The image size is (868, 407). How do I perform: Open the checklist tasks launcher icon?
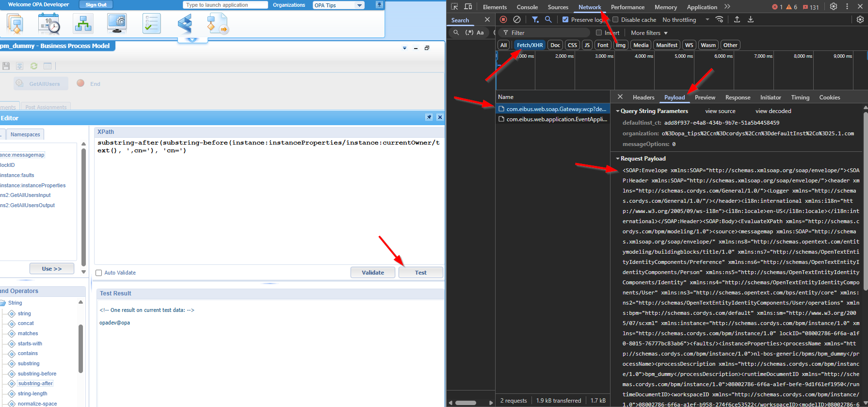[151, 24]
